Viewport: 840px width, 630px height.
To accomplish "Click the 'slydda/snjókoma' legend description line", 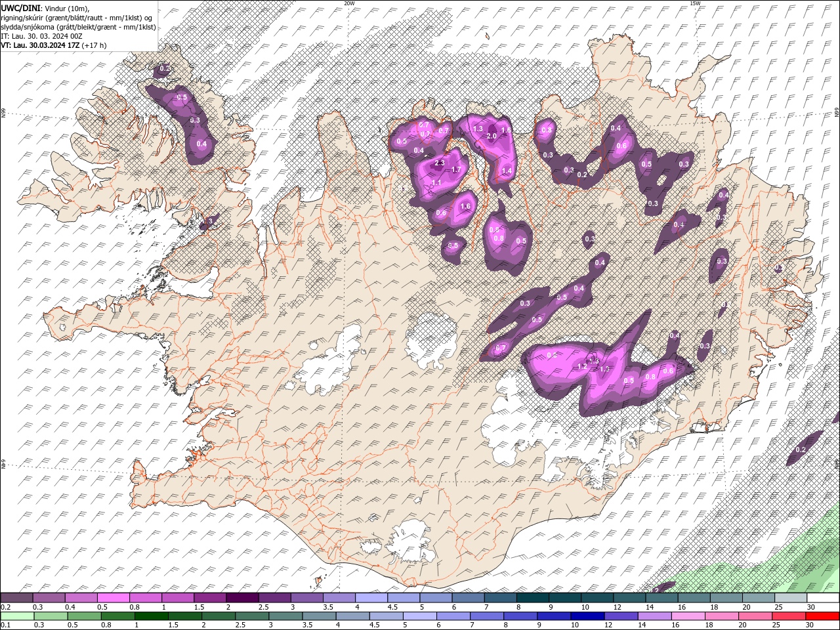I will point(79,27).
